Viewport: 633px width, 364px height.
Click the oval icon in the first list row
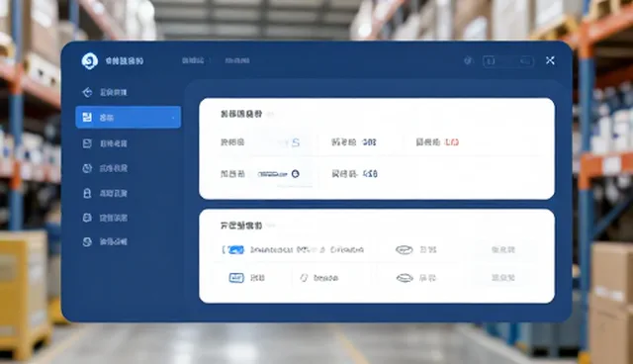pyautogui.click(x=405, y=250)
